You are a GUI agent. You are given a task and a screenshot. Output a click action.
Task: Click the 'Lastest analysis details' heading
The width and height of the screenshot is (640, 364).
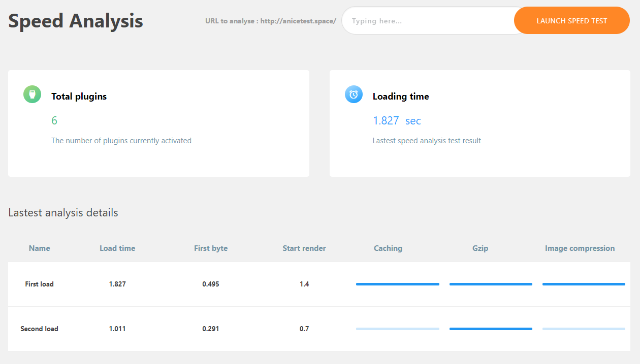click(63, 213)
